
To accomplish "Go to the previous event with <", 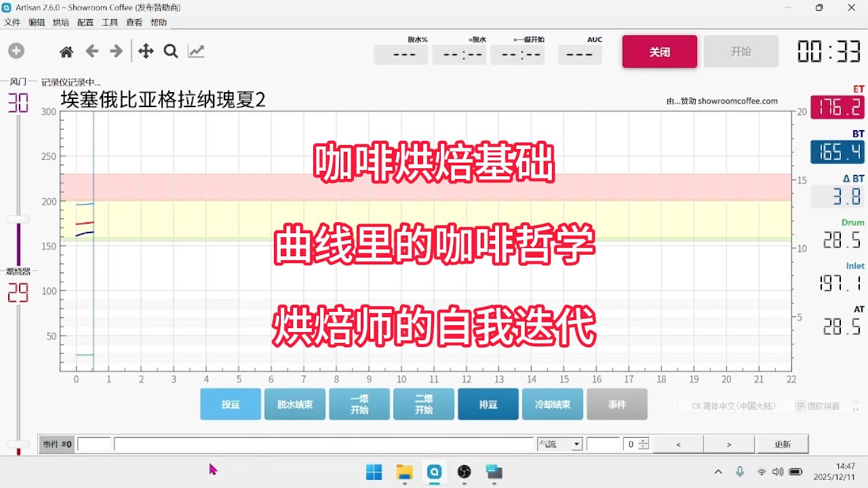I will click(x=678, y=445).
